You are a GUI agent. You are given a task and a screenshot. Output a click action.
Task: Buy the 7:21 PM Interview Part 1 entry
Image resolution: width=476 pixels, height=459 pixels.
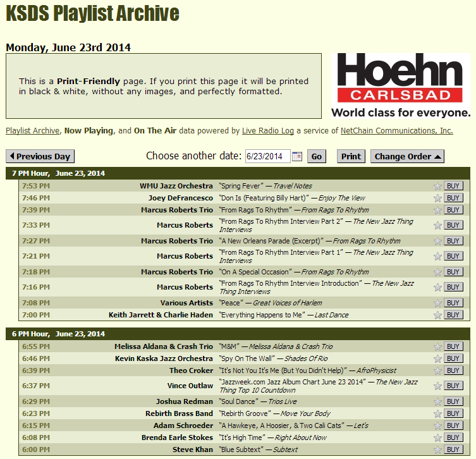pos(453,256)
